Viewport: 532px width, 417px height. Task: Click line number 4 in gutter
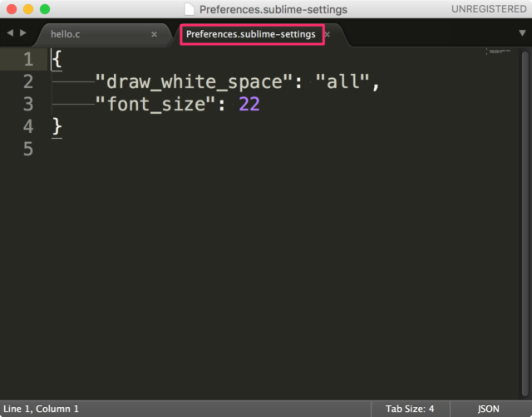point(28,126)
